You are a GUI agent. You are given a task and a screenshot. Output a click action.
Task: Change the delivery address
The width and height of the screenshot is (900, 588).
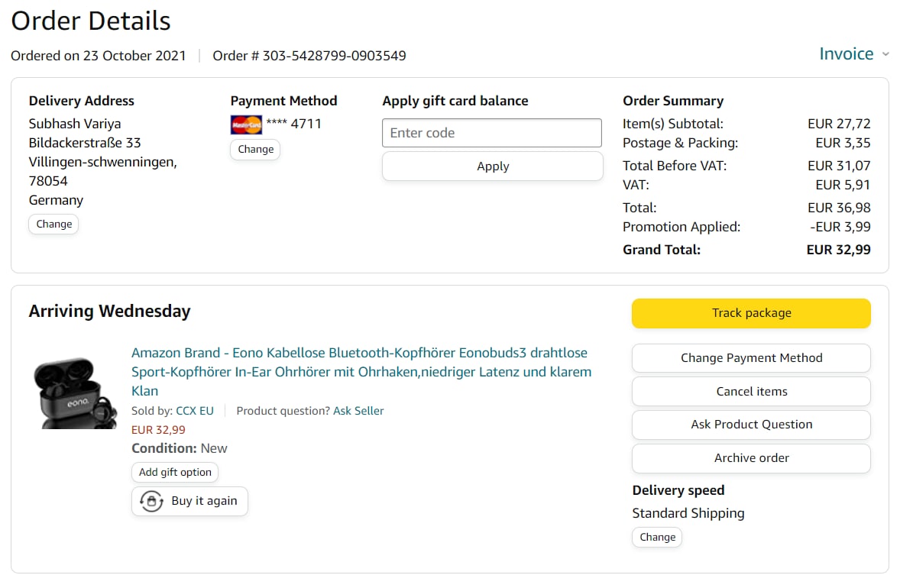coord(53,225)
